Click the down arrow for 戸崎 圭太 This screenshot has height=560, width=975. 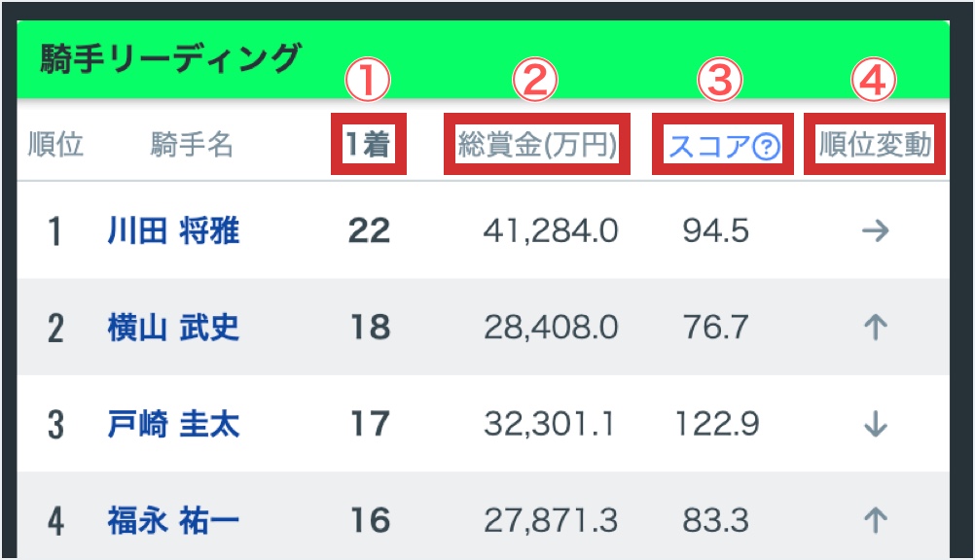[x=876, y=425]
